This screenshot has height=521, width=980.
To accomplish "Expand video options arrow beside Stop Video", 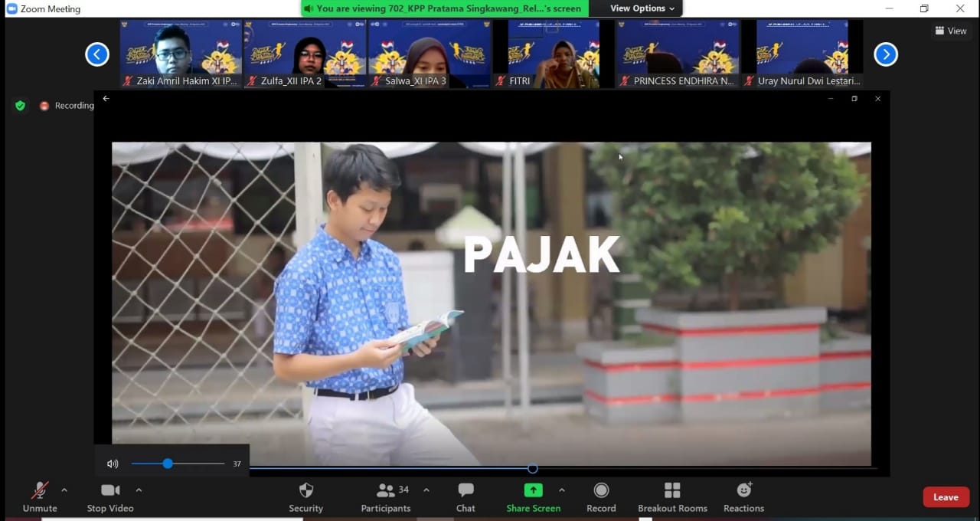I will 139,490.
